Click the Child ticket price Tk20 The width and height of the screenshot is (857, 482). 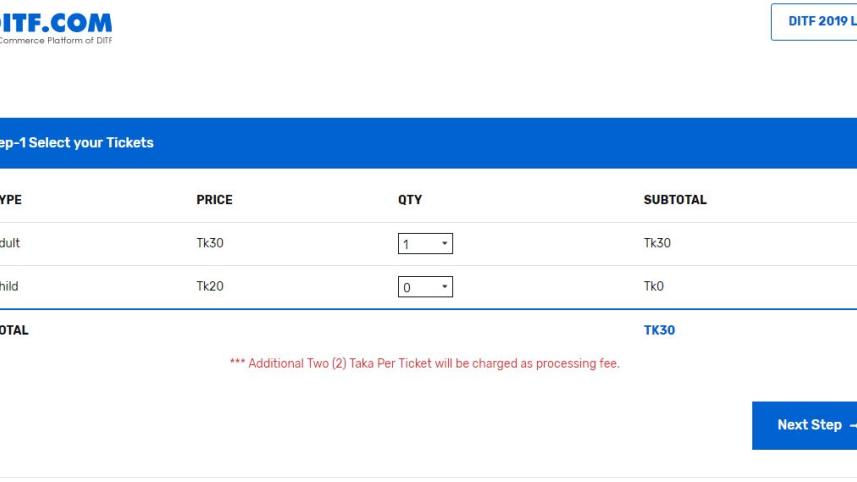coord(210,287)
